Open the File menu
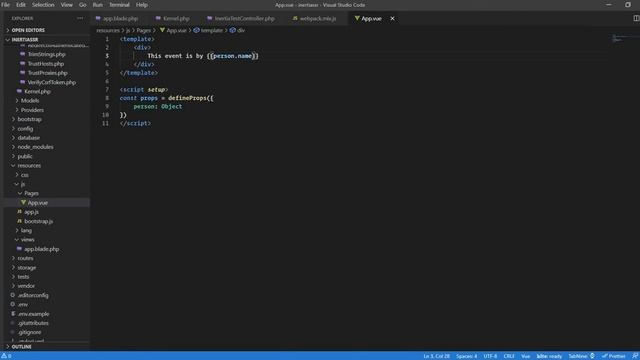Image resolution: width=640 pixels, height=360 pixels. point(5,5)
